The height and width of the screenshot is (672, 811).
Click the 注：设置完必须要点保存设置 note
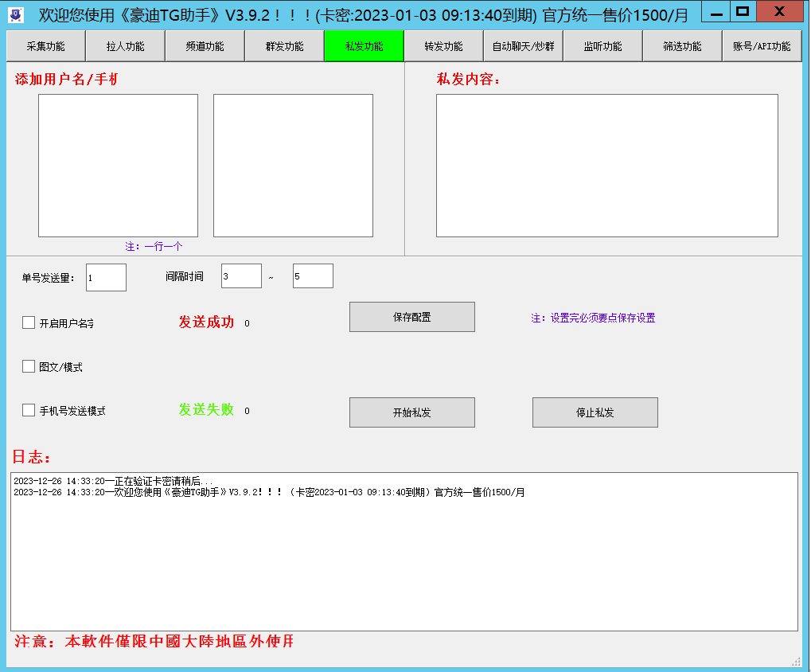pyautogui.click(x=593, y=318)
